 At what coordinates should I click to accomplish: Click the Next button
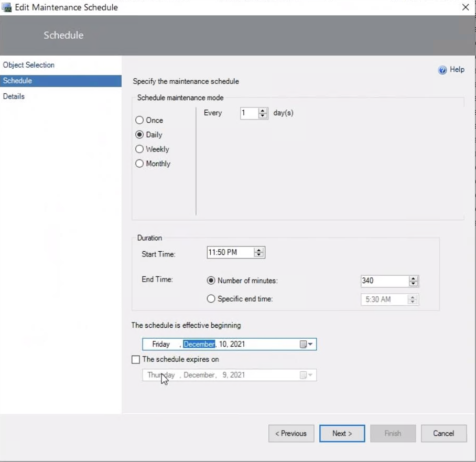tap(342, 434)
